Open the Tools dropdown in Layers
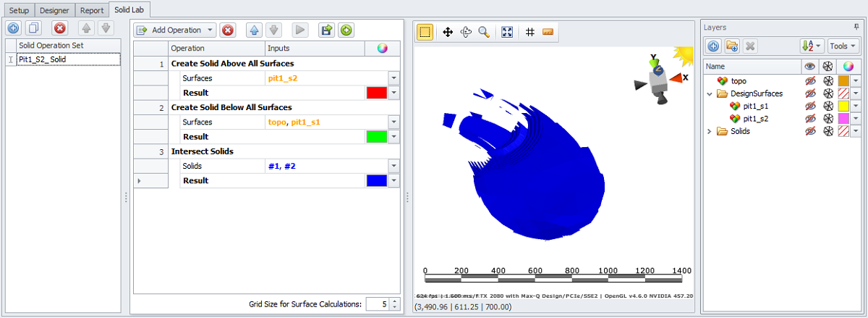Screen dimensions: 868x318 (x=843, y=46)
